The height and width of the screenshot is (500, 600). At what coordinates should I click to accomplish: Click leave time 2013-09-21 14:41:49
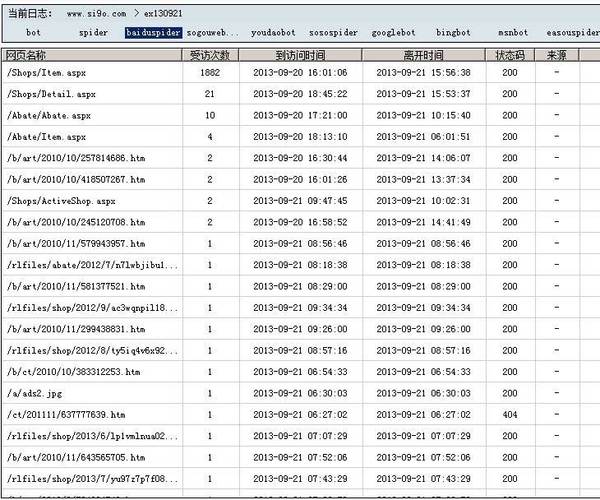point(424,222)
